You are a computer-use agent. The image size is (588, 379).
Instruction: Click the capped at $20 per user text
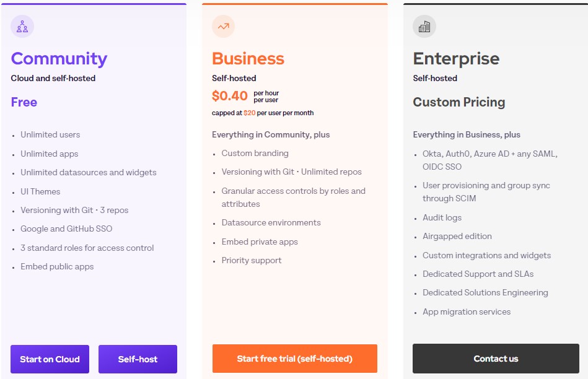point(263,113)
